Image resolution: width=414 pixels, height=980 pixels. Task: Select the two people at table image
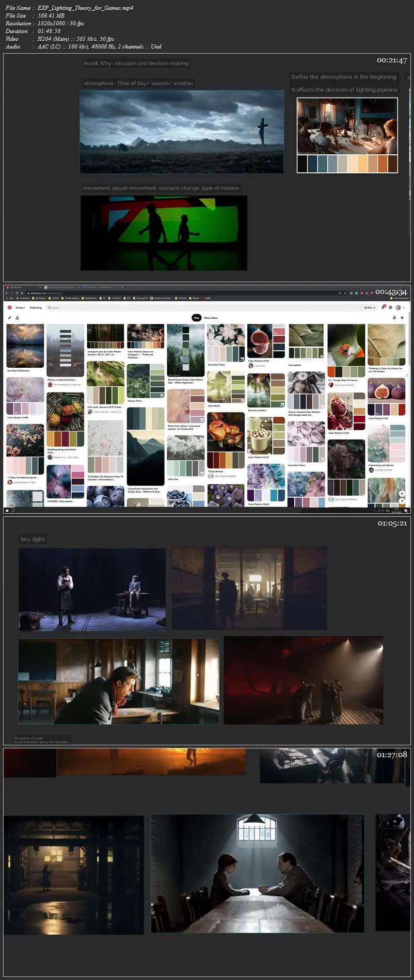tap(258, 873)
